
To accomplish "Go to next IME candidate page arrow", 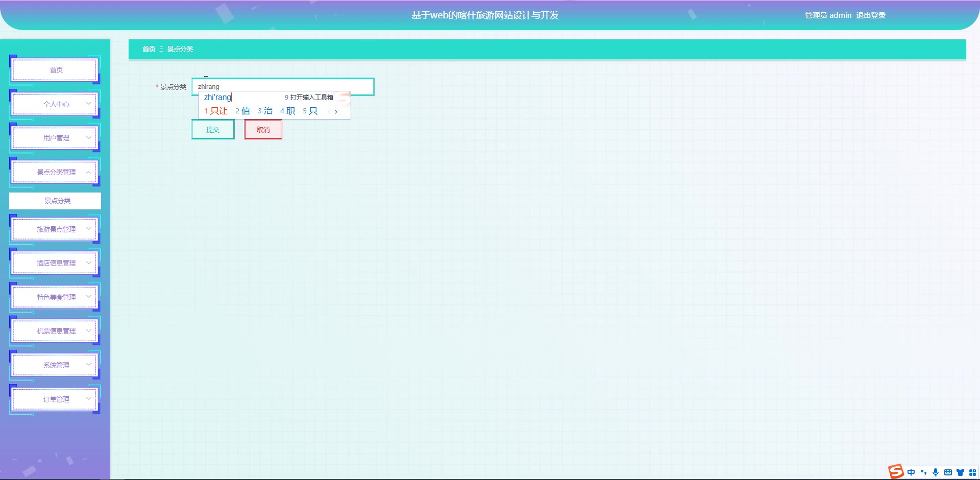I will pyautogui.click(x=336, y=111).
